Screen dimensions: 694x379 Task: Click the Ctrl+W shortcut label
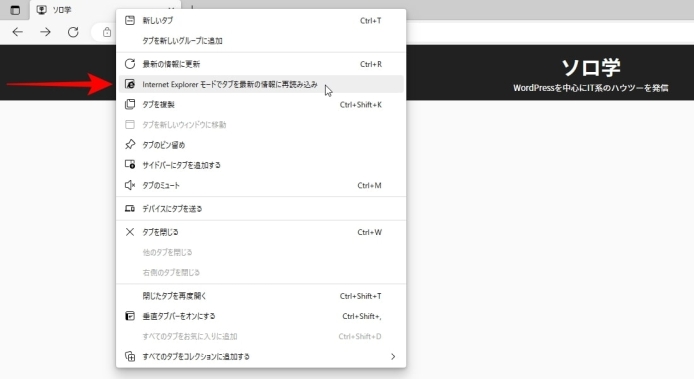(370, 232)
